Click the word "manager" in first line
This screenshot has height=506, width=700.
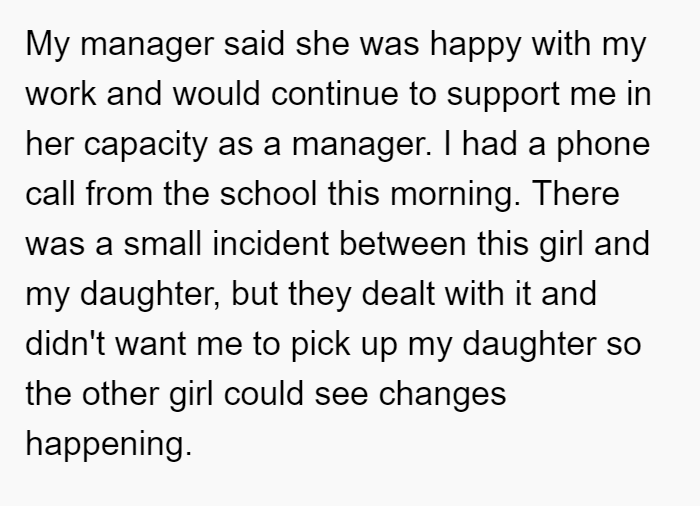[147, 45]
